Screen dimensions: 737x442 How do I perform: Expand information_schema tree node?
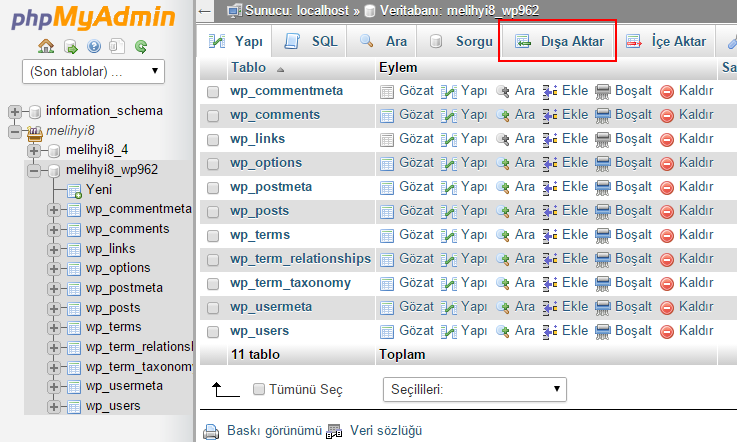coord(15,112)
